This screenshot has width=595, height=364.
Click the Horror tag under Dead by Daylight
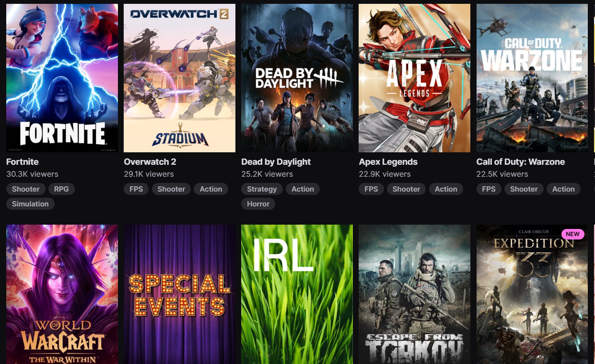[258, 204]
